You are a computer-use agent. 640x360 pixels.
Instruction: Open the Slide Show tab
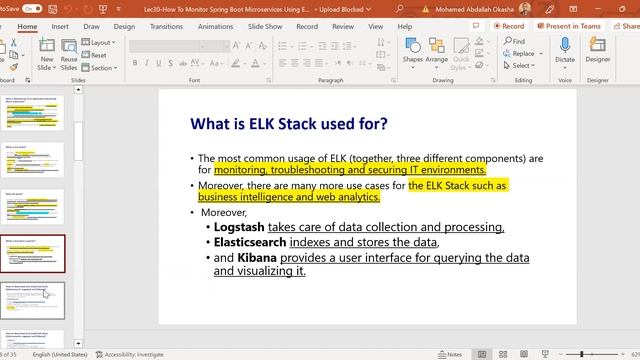[265, 27]
